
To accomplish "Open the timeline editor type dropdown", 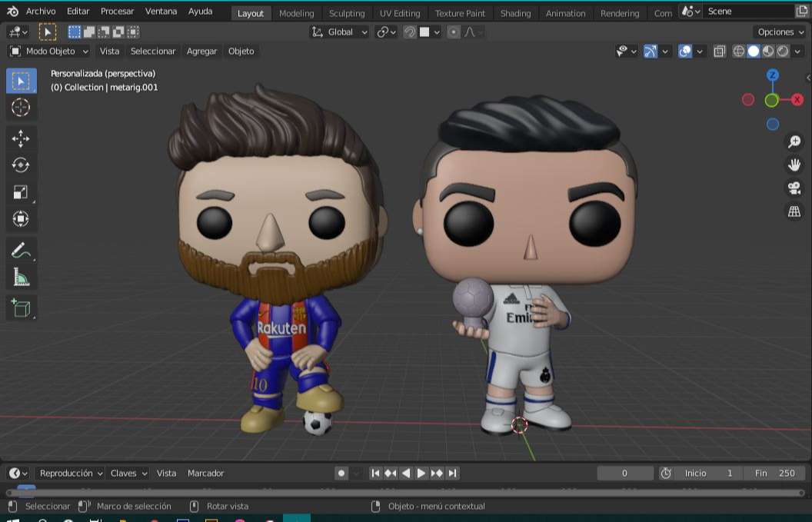I will pos(18,474).
